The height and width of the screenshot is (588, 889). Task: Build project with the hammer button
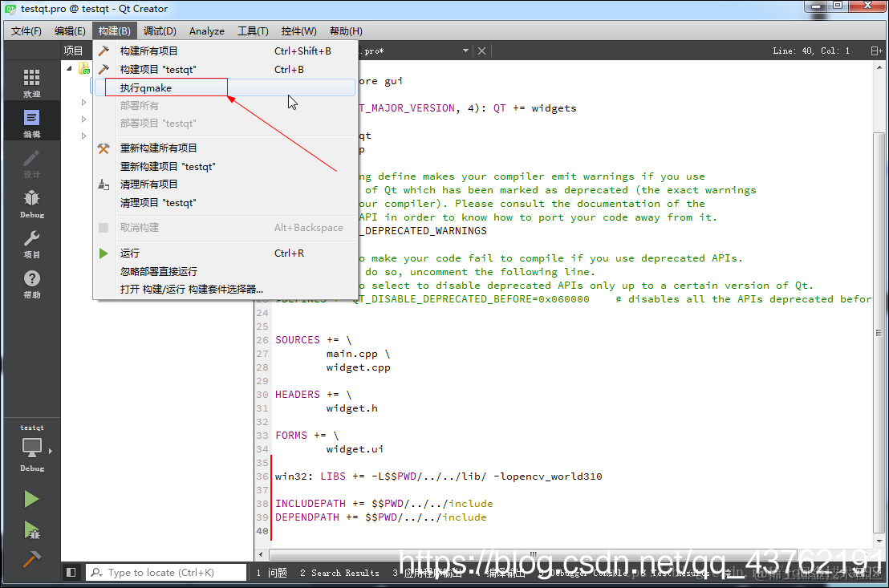tap(32, 560)
